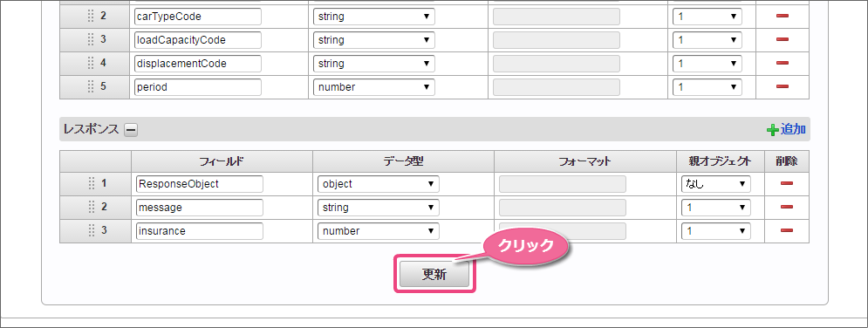Delete the insurance response row
Viewport: 868px width, 328px height.
click(x=787, y=230)
